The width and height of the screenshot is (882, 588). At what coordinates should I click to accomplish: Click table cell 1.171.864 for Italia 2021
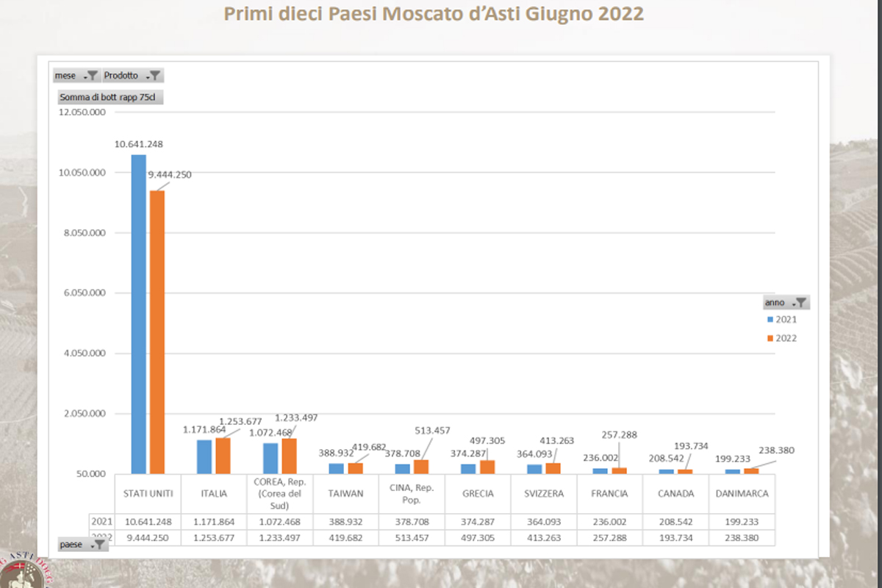pos(214,522)
